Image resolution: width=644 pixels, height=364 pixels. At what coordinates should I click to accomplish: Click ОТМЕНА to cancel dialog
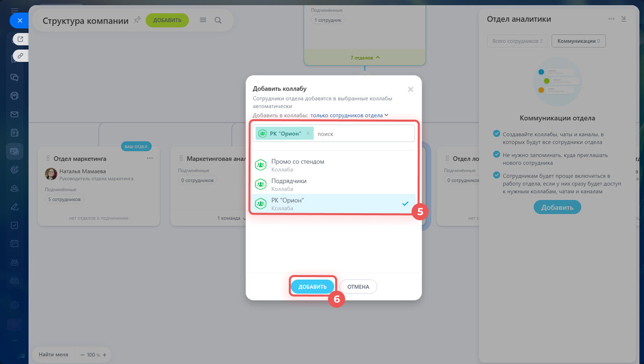[358, 287]
